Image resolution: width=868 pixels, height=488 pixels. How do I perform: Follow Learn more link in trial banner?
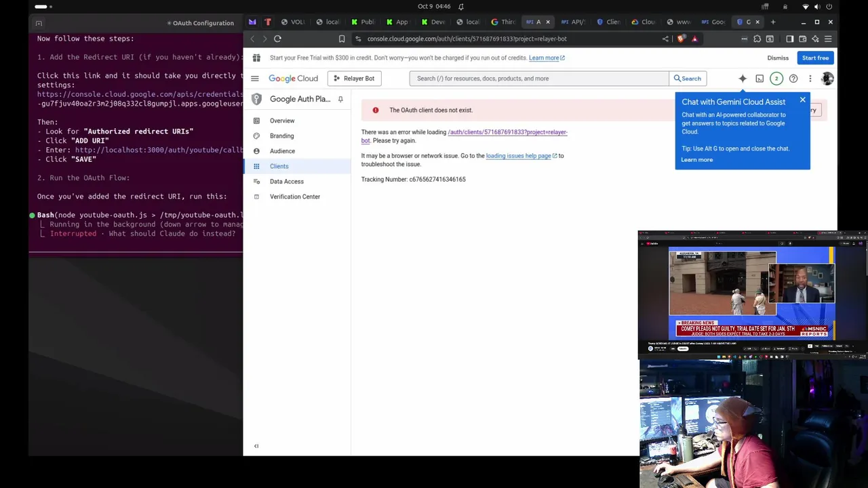547,58
